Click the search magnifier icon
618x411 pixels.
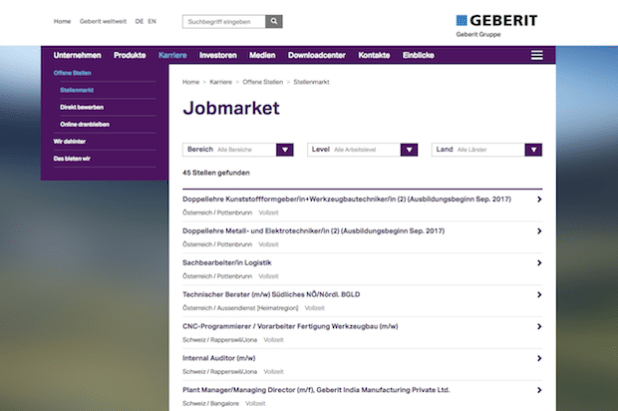pyautogui.click(x=274, y=21)
